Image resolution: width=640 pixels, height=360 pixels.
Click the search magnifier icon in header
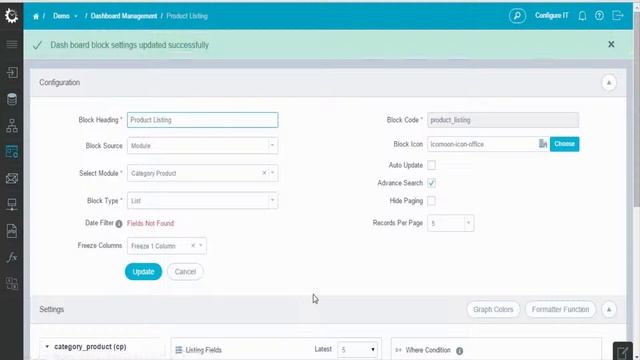pos(517,16)
